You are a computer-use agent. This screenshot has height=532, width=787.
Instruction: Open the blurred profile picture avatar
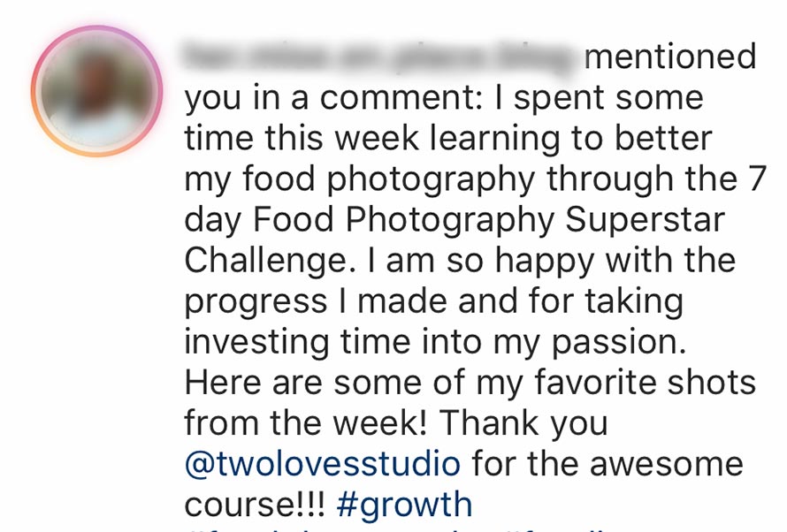click(96, 91)
